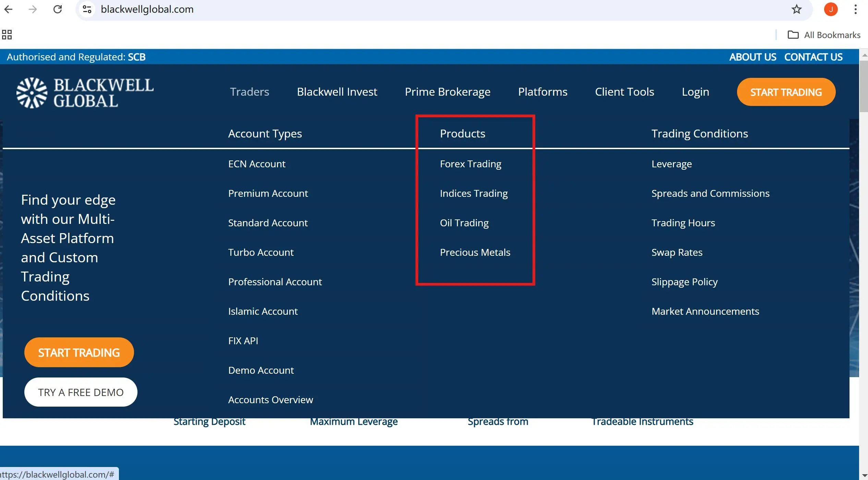Open Slippage Policy page
Image resolution: width=868 pixels, height=480 pixels.
tap(684, 282)
